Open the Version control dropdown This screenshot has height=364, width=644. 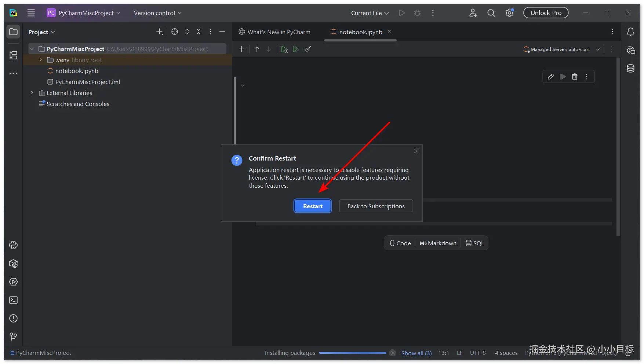[158, 13]
